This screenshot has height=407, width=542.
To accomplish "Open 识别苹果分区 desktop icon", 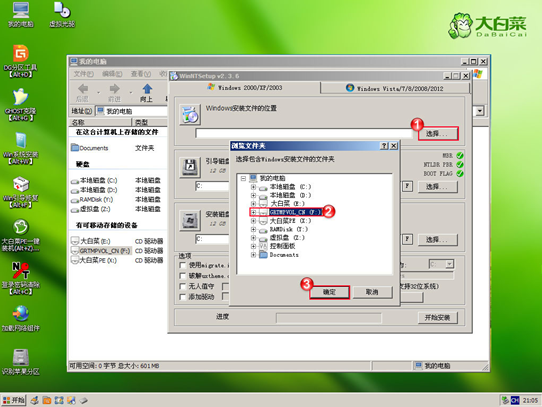I will tap(21, 362).
